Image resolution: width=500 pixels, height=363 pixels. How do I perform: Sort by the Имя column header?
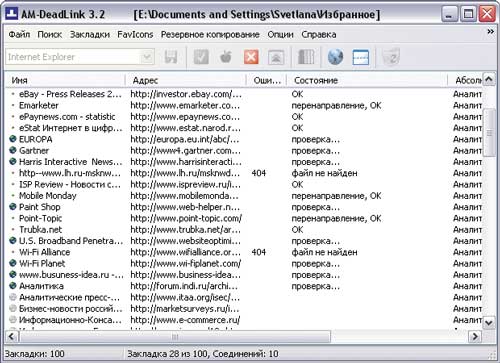[65, 80]
